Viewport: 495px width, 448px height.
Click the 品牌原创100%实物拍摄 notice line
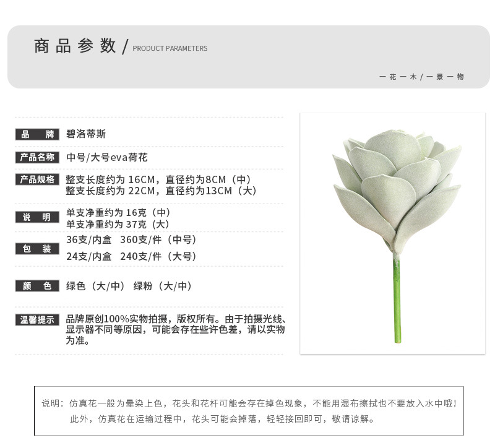[176, 319]
